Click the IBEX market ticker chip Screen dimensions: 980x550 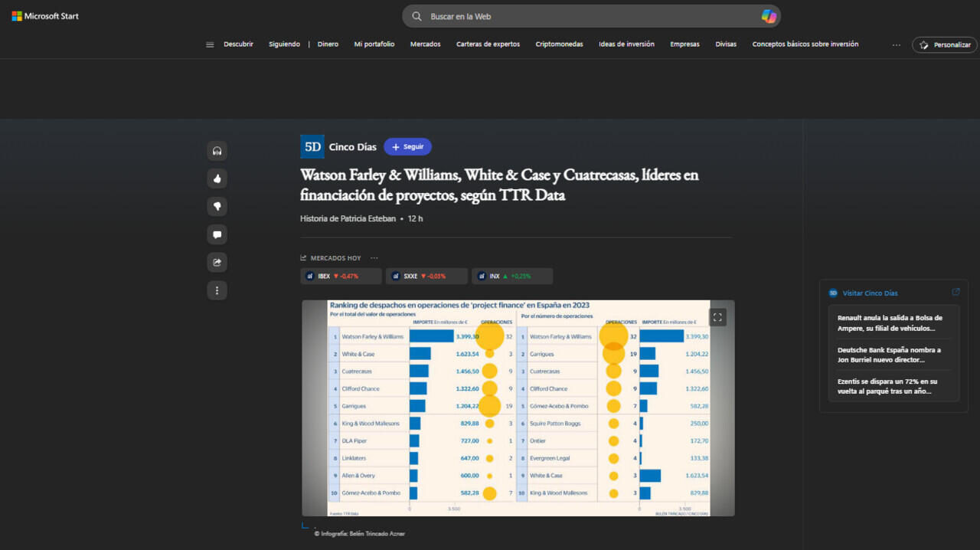[x=341, y=276]
